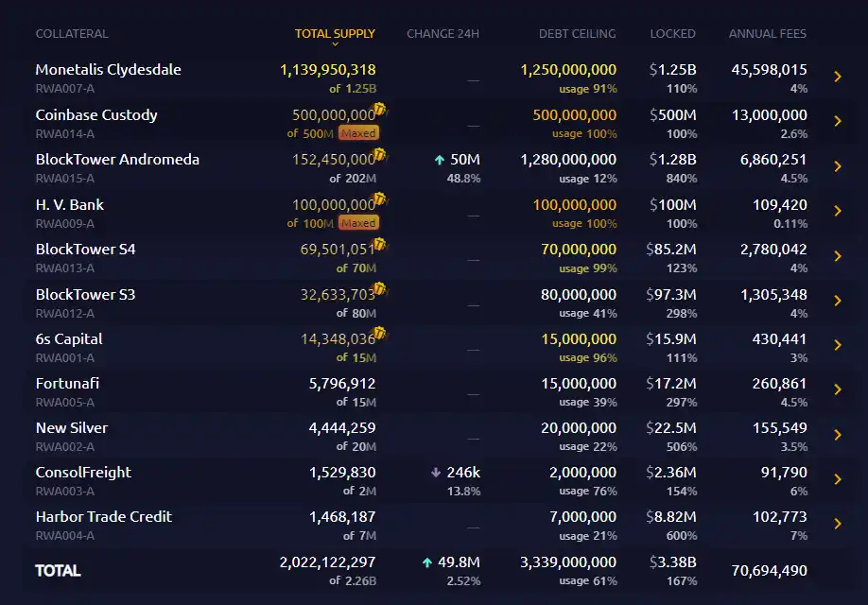Click the coin badge icon on BlockTower S3 supply
The image size is (868, 605).
point(380,288)
